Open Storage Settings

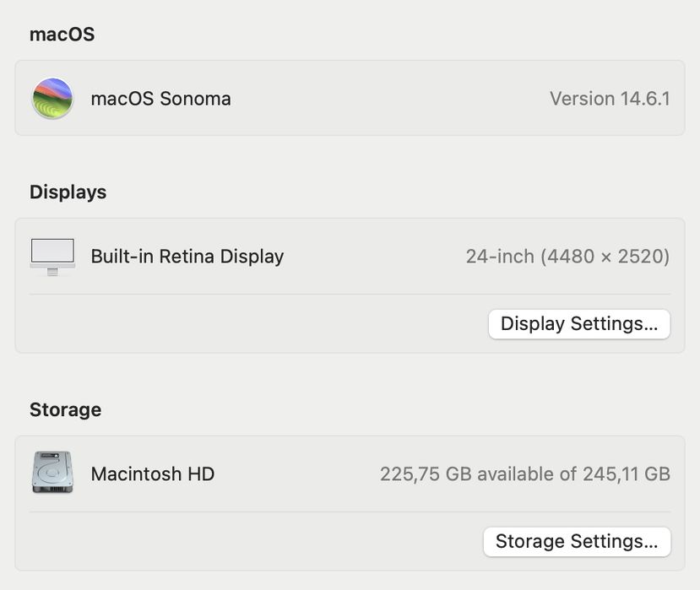click(577, 542)
